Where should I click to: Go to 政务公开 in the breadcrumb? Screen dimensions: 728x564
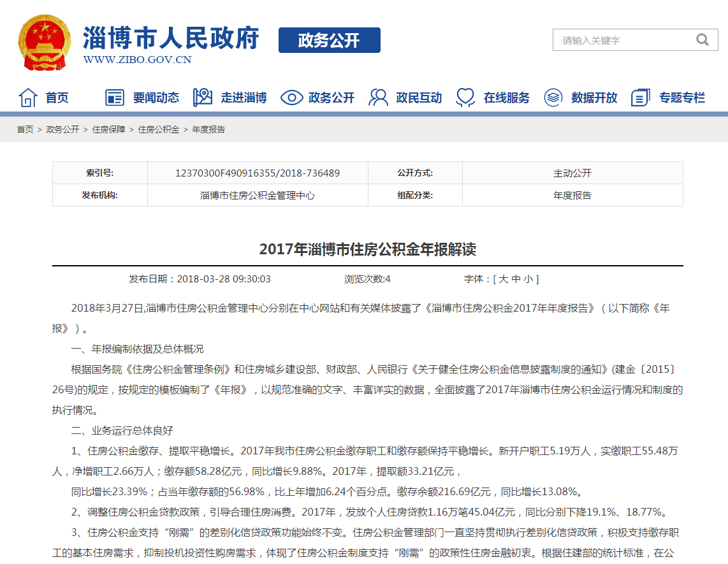click(x=62, y=129)
